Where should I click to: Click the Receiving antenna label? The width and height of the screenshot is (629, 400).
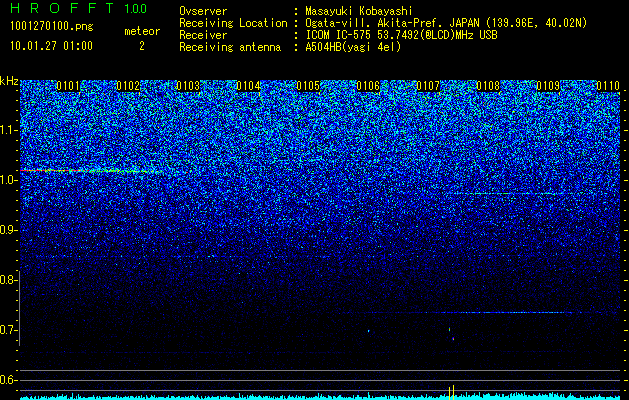point(230,47)
